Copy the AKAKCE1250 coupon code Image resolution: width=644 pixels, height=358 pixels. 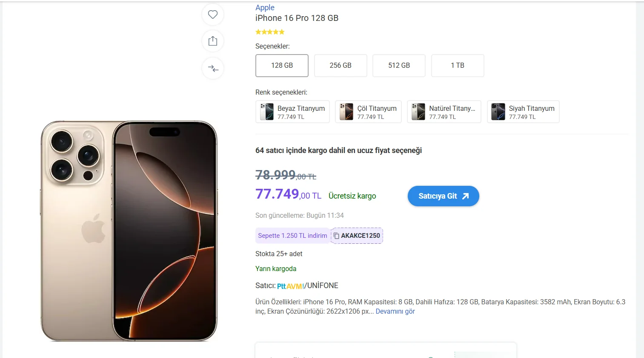click(x=360, y=236)
